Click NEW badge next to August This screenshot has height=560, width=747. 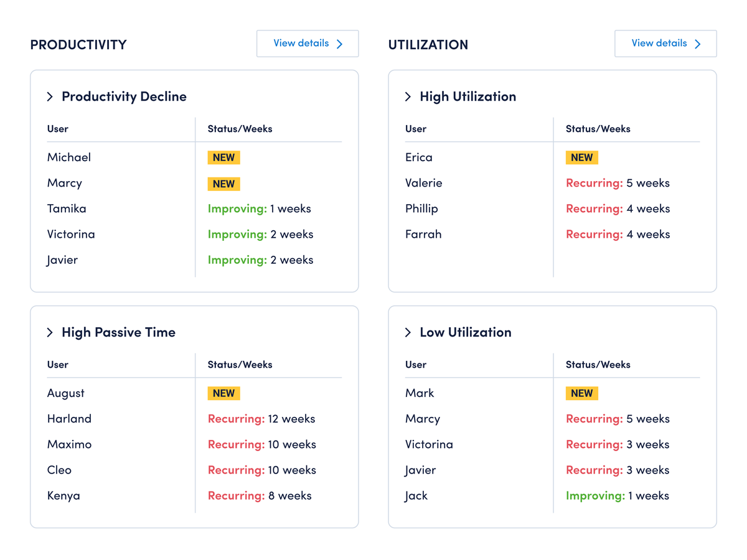click(223, 393)
